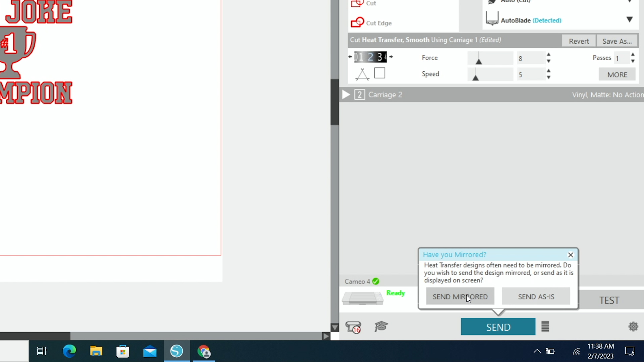644x362 pixels.
Task: Click the Cameo 4 machine thumbnail
Action: tap(363, 298)
